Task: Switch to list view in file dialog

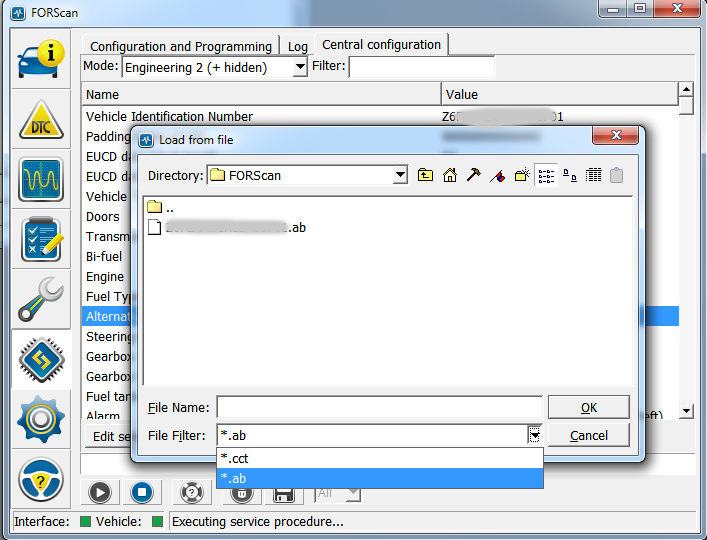Action: tap(546, 175)
